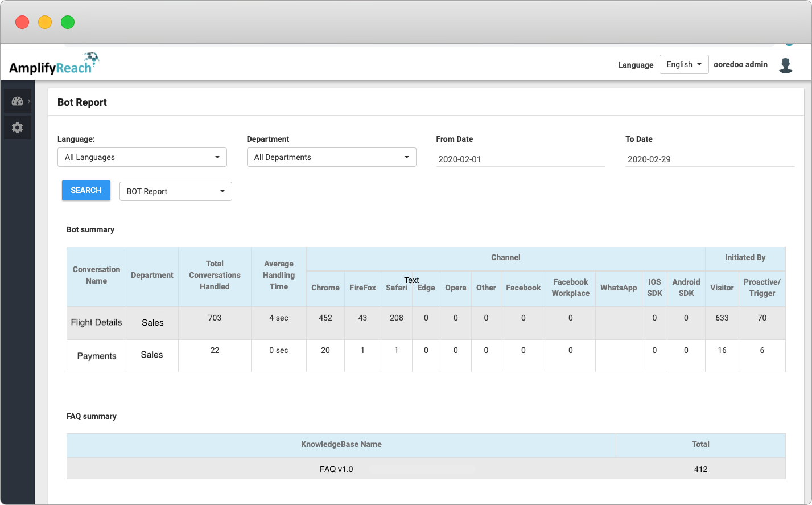Image resolution: width=812 pixels, height=505 pixels.
Task: Open the dashboard icon in sidebar
Action: point(17,101)
